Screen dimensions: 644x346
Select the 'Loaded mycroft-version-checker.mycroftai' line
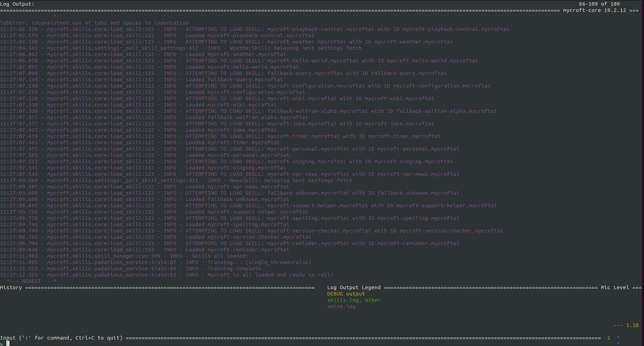point(155,237)
